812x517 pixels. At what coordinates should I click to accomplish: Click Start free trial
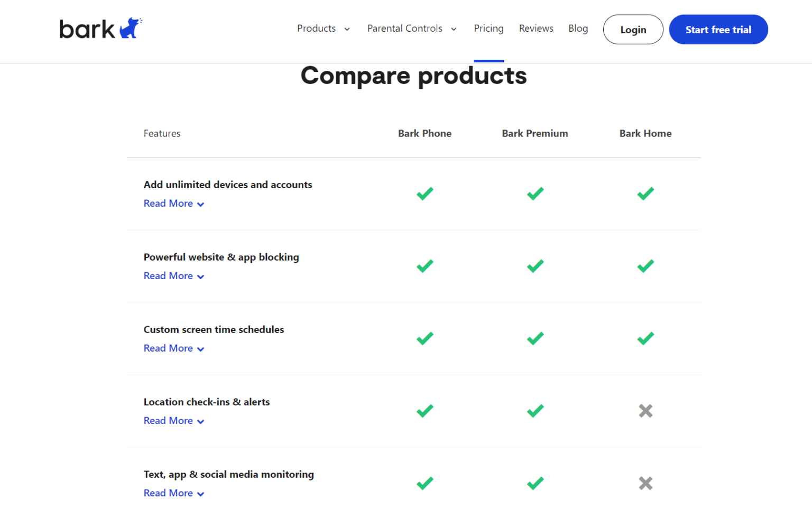[x=718, y=29]
